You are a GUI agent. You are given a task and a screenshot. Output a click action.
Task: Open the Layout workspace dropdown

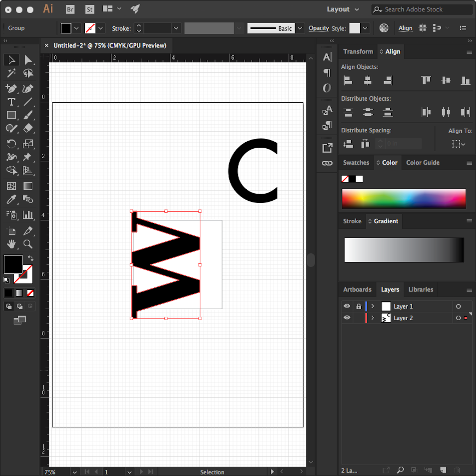click(x=343, y=9)
